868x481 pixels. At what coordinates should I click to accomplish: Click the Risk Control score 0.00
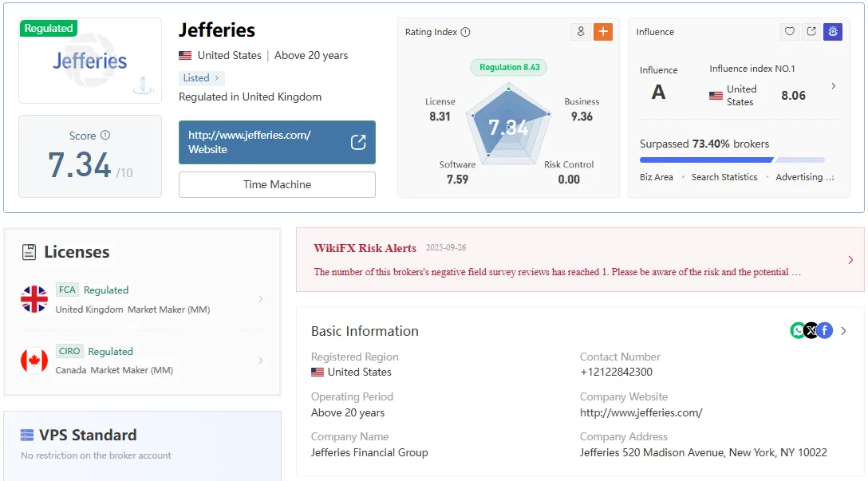click(569, 179)
